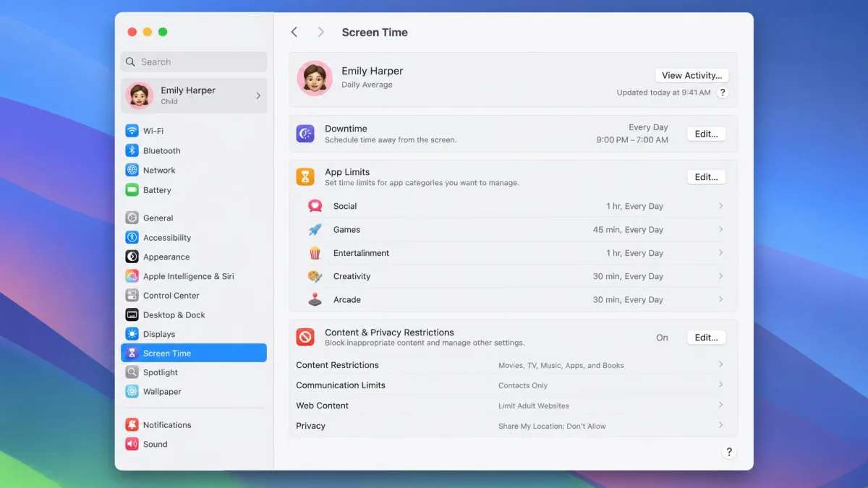The height and width of the screenshot is (488, 868).
Task: Open Content Restrictions row chevron
Action: [x=721, y=364]
